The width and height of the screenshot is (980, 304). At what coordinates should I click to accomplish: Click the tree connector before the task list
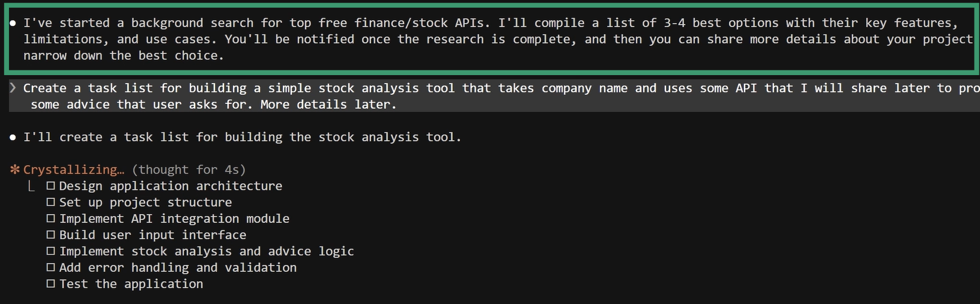pyautogui.click(x=31, y=186)
